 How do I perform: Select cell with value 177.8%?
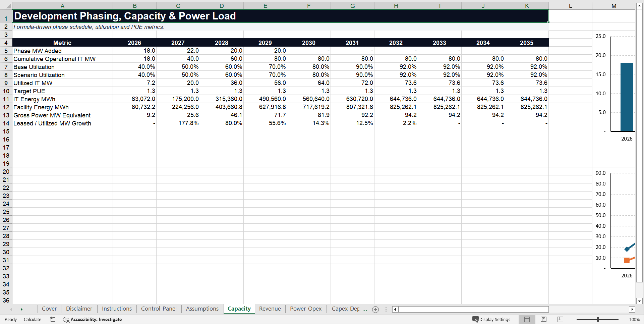tap(178, 123)
